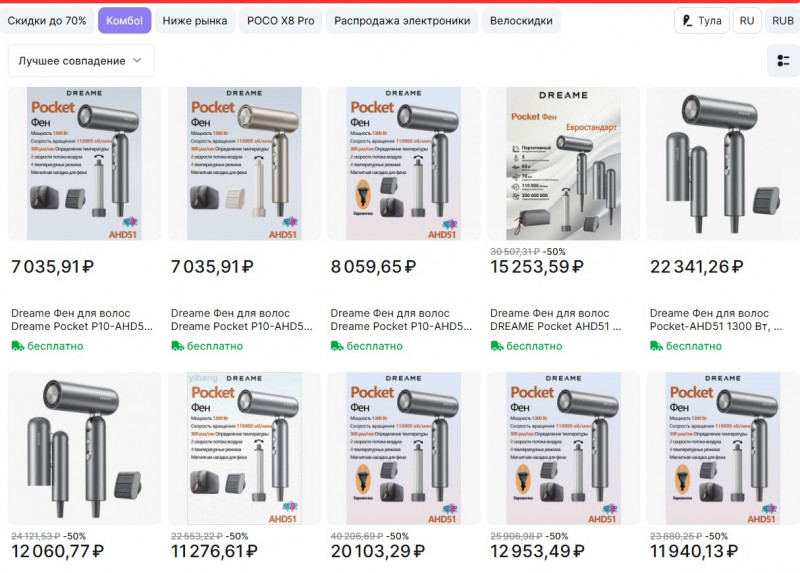The width and height of the screenshot is (800, 573).
Task: Open the POCO X8 Pro tab
Action: (280, 21)
